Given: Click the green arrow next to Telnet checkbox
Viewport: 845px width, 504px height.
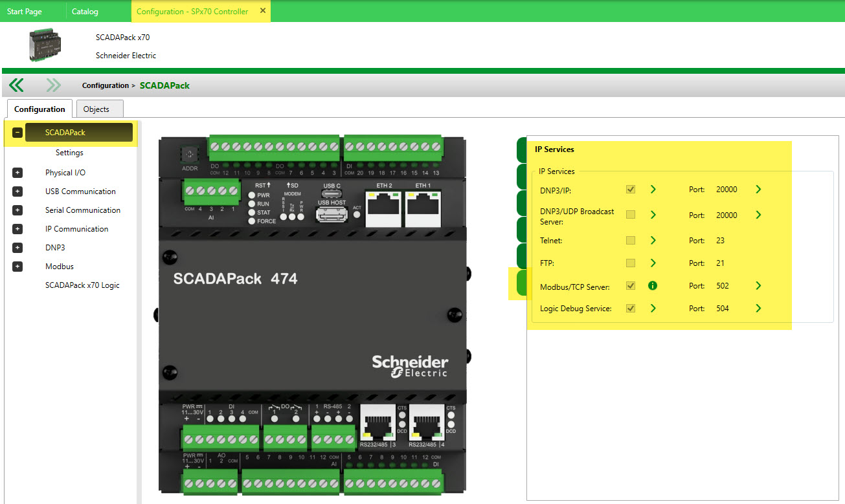Looking at the screenshot, I should (653, 241).
